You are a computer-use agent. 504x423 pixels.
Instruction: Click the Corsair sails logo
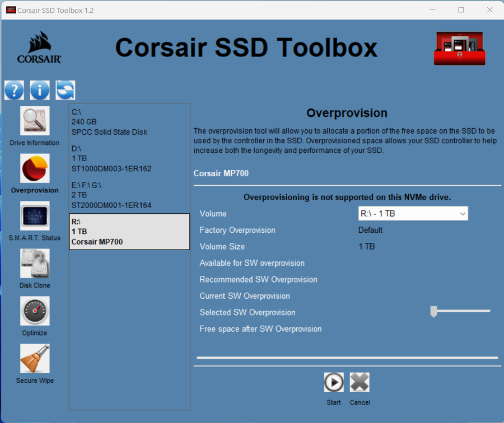tap(39, 47)
